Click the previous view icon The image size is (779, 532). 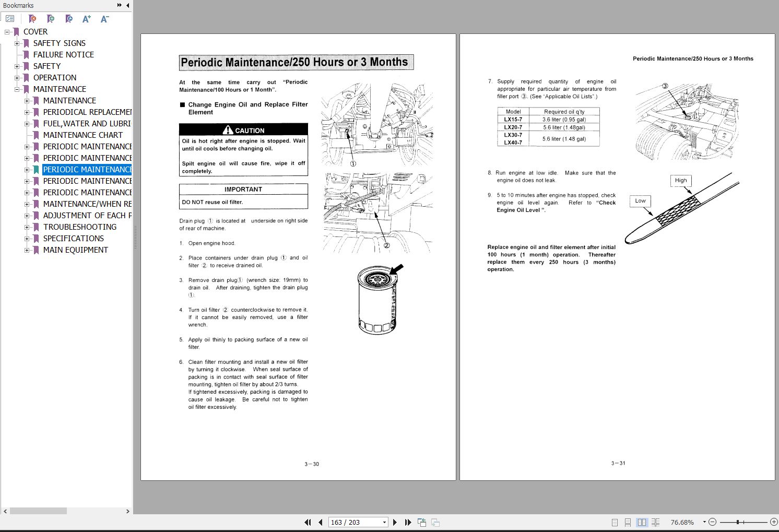tap(421, 522)
